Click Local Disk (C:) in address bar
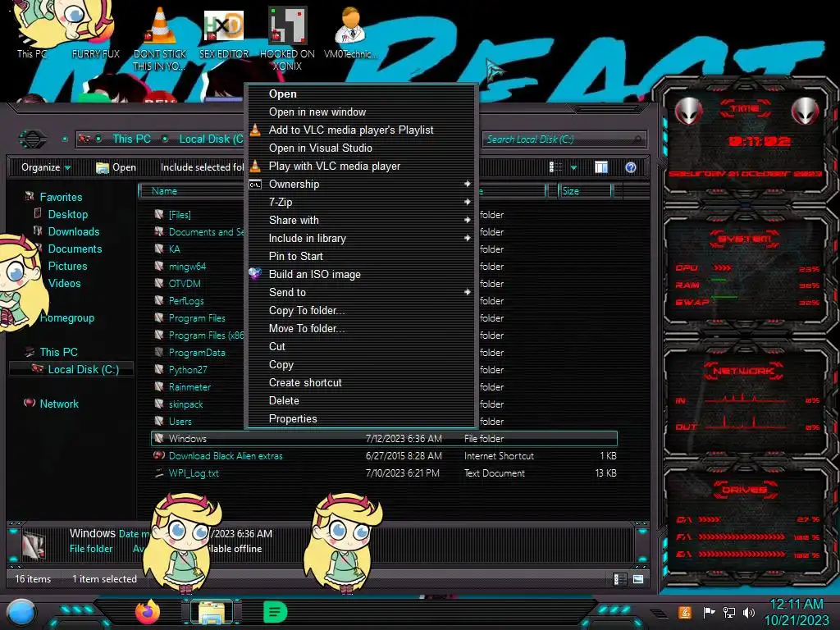Screen dimensions: 840x630 tap(211, 139)
